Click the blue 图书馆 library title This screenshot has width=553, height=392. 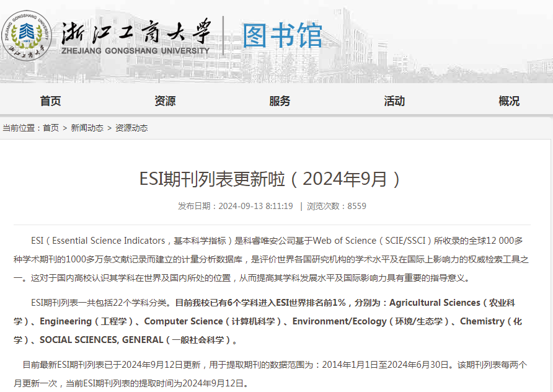pos(282,36)
